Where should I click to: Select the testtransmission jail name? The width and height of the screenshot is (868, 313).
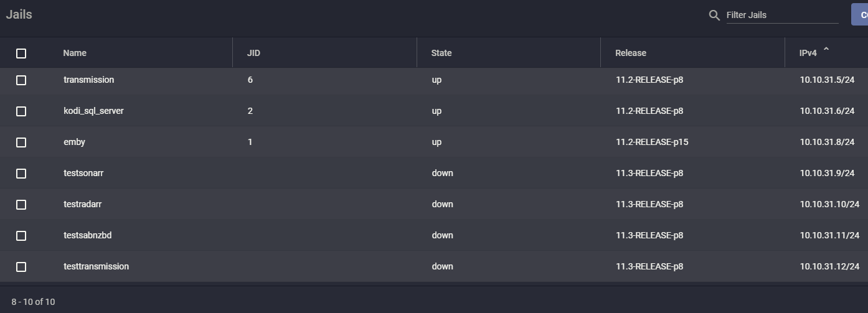click(97, 266)
